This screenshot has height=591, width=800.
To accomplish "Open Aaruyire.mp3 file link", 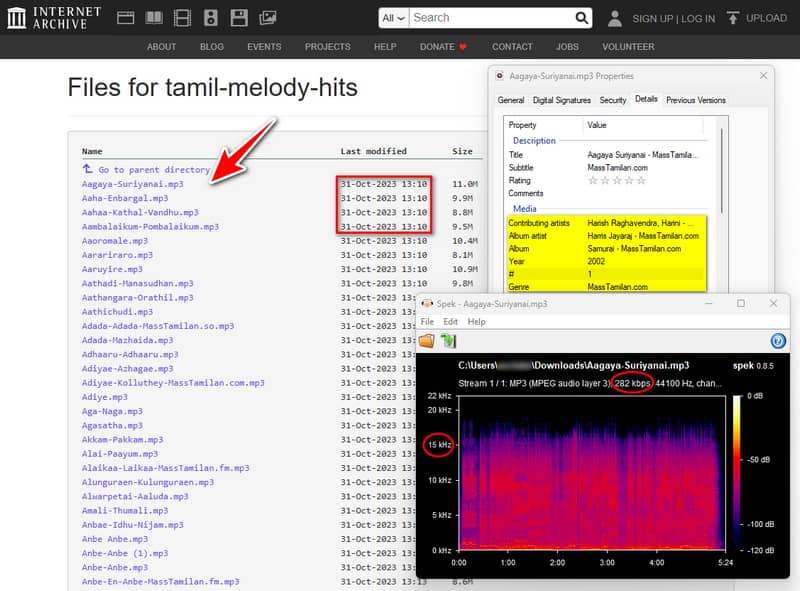I will 112,269.
